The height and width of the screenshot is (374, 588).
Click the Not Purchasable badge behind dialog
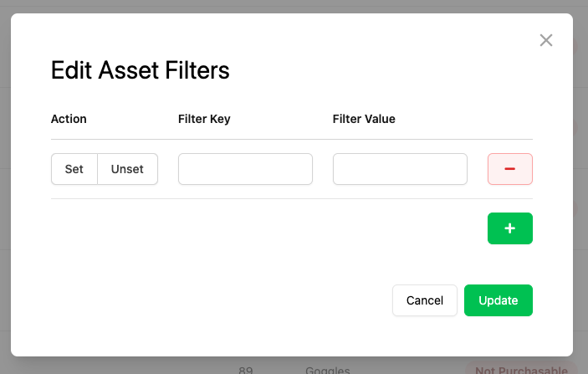[520, 369]
